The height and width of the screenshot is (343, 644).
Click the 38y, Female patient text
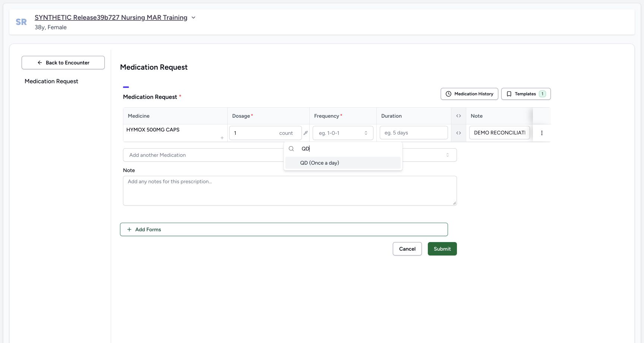point(51,27)
